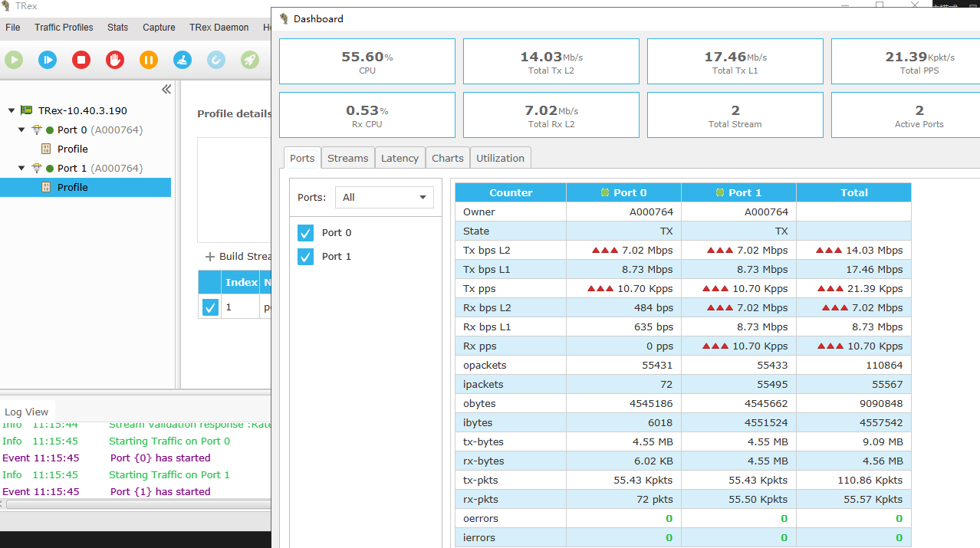980x548 pixels.
Task: Switch to the Latency tab
Action: click(400, 158)
